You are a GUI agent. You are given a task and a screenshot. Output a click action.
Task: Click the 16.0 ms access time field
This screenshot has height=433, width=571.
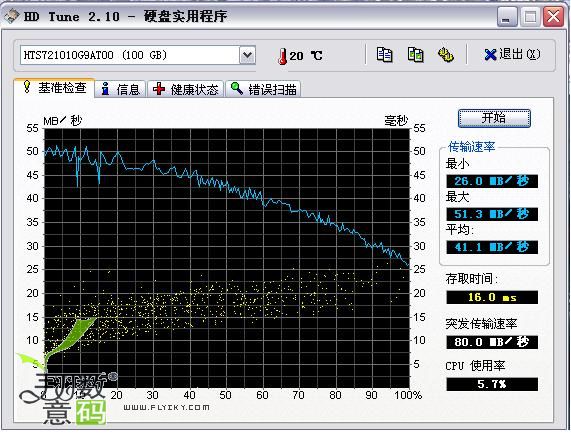pyautogui.click(x=492, y=298)
